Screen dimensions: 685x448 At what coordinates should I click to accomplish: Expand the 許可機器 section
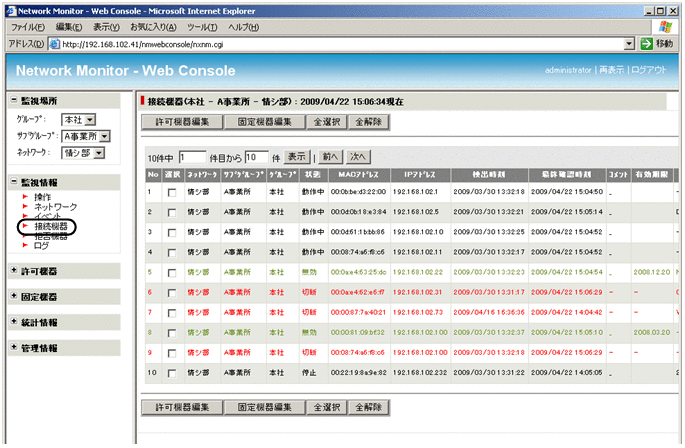coord(13,271)
